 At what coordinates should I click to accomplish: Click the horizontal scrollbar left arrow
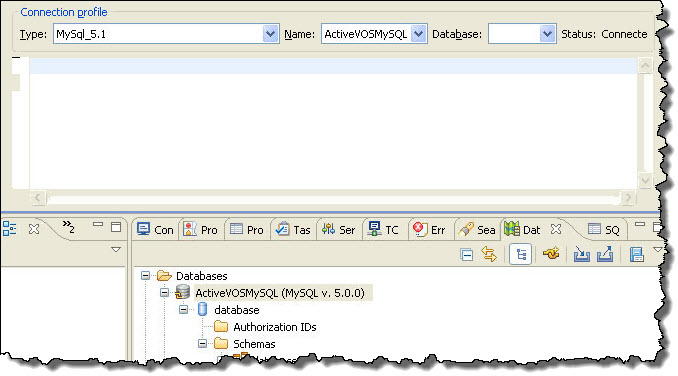coord(38,198)
